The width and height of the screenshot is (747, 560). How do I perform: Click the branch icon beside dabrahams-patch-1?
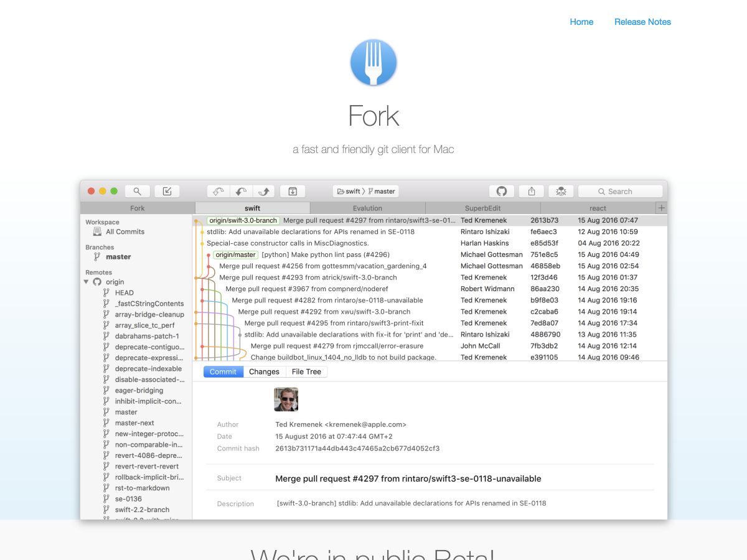[x=106, y=336]
